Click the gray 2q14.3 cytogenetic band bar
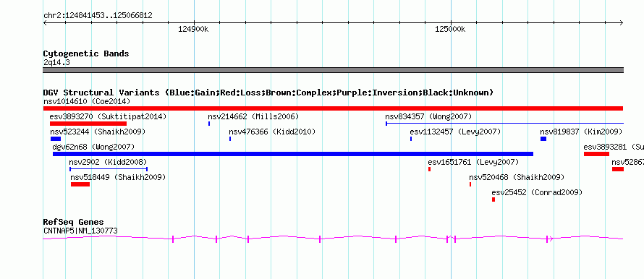The height and width of the screenshot is (279, 644). pos(333,70)
